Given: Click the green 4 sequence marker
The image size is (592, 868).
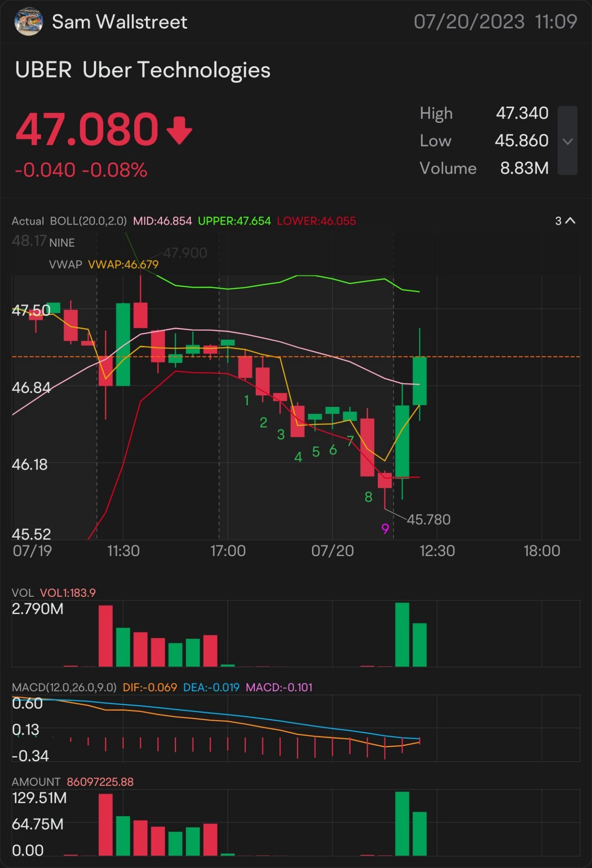Looking at the screenshot, I should (x=298, y=457).
